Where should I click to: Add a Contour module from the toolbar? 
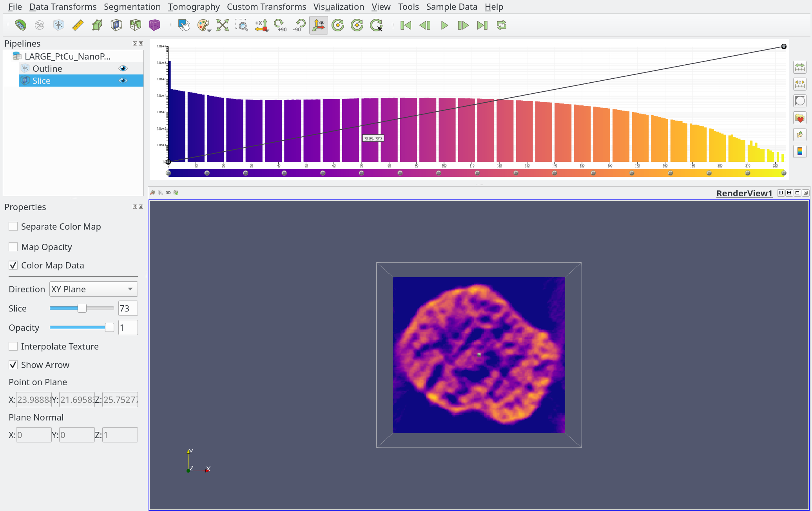point(20,25)
